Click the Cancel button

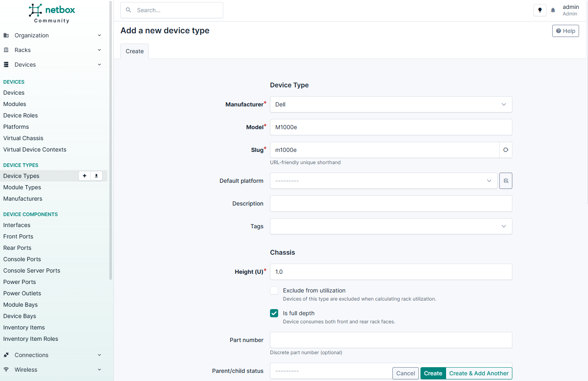pos(405,373)
